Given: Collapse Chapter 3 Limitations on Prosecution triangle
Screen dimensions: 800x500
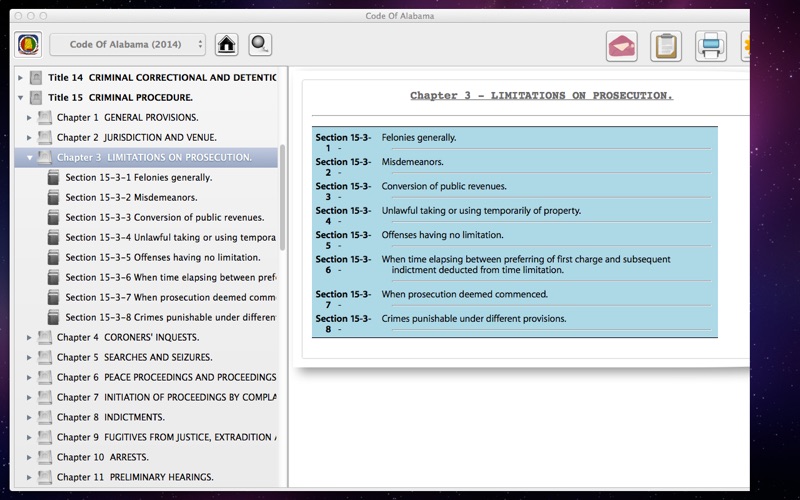Looking at the screenshot, I should pos(29,158).
